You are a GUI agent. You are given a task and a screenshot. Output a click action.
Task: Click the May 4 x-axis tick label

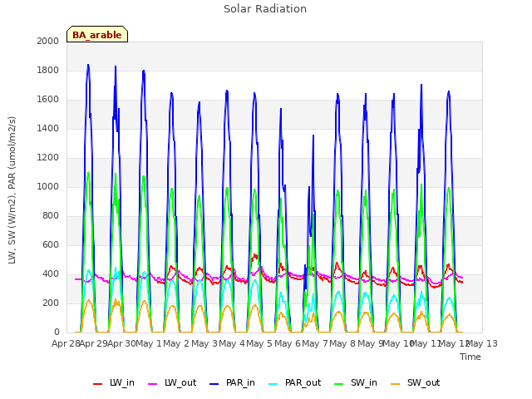[x=232, y=343]
